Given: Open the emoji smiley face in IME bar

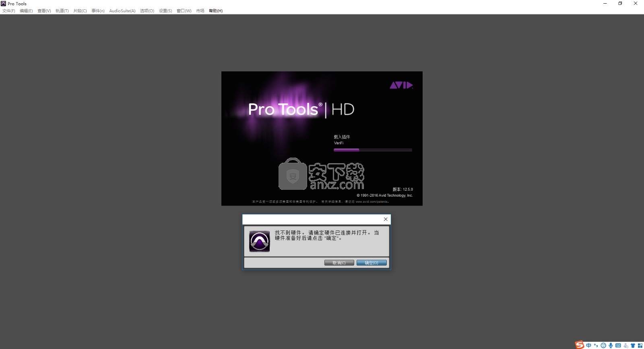Looking at the screenshot, I should 603,345.
